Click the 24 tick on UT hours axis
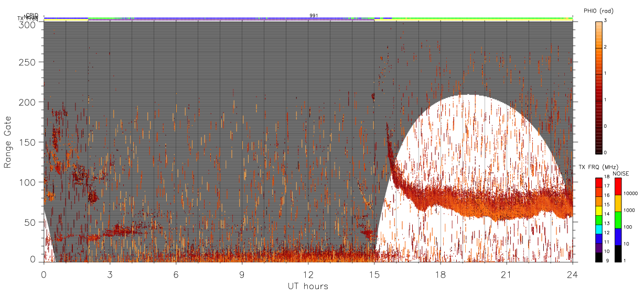644x297 pixels. tap(573, 274)
